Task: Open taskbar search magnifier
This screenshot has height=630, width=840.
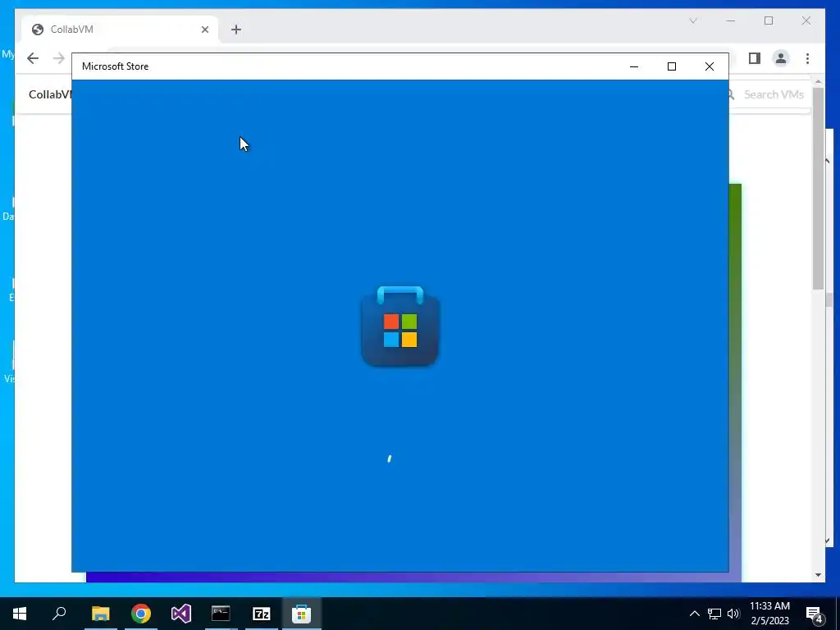Action: tap(59, 614)
